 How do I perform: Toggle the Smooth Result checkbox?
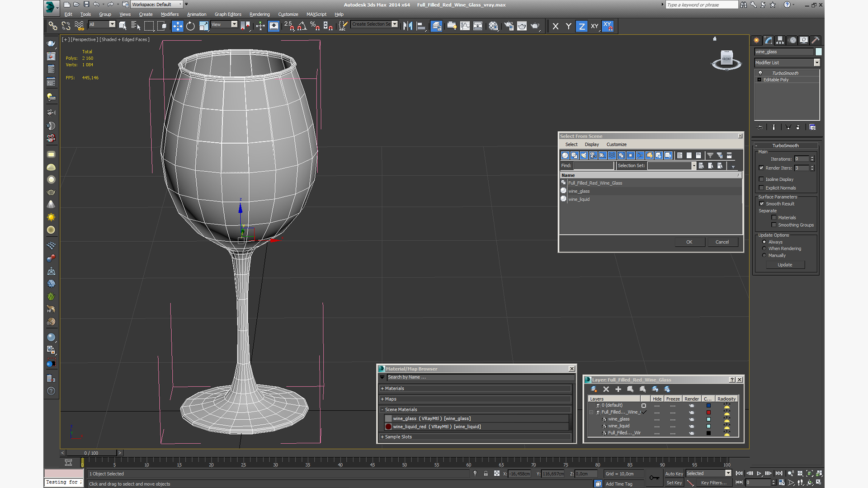coord(761,204)
